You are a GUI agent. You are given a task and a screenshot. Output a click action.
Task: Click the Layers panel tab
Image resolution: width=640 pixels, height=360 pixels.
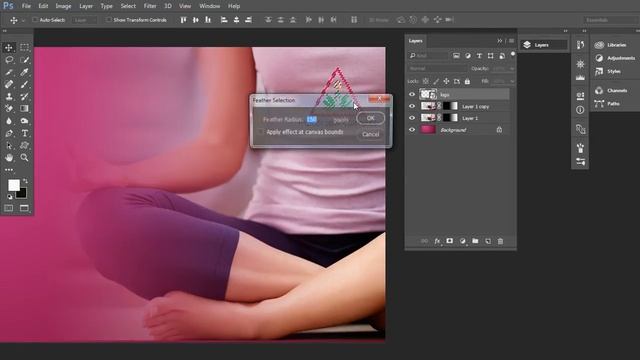pos(416,41)
